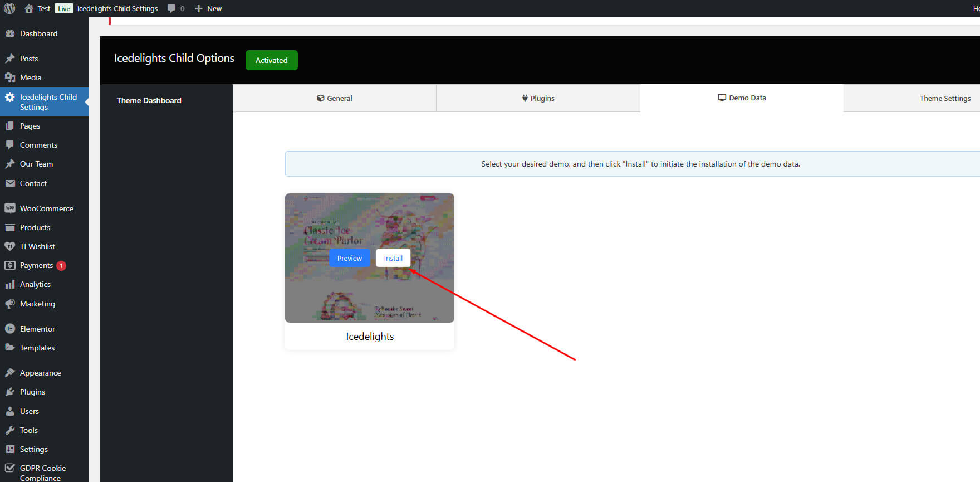The width and height of the screenshot is (980, 482).
Task: Click the Install button on Icedelights demo
Action: click(393, 258)
